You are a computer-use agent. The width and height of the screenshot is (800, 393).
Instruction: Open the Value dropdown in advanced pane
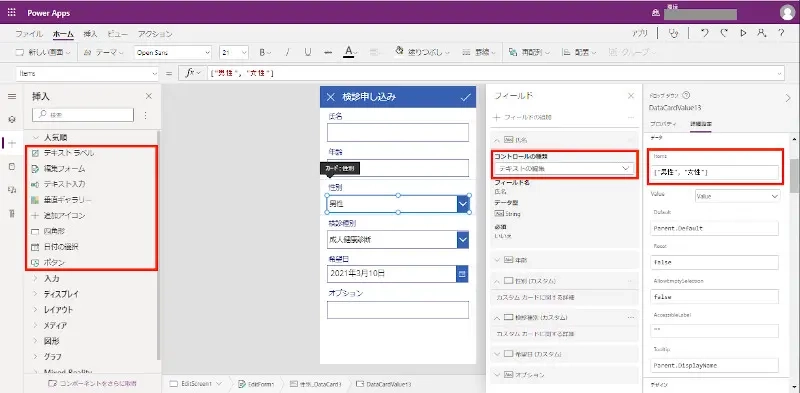click(738, 196)
